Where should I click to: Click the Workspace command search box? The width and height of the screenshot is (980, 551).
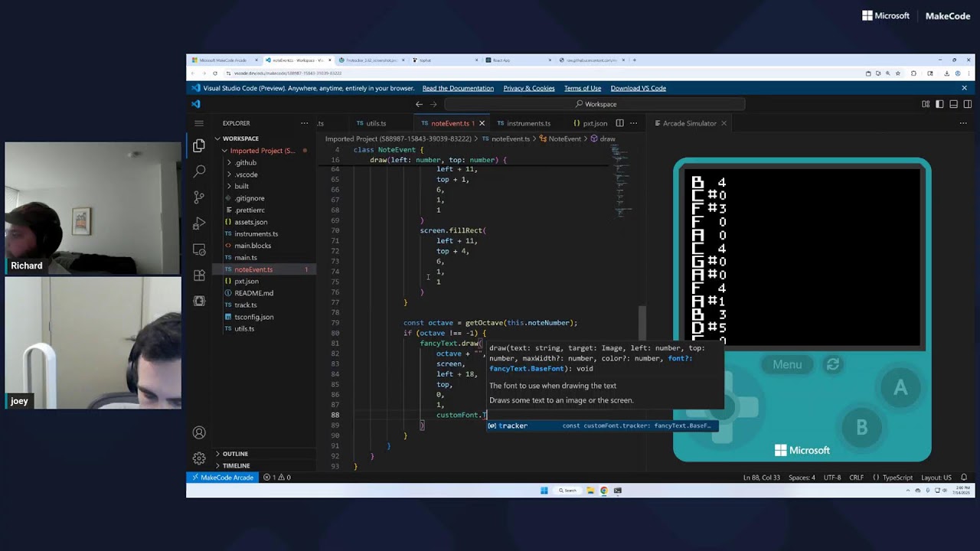[x=595, y=104]
